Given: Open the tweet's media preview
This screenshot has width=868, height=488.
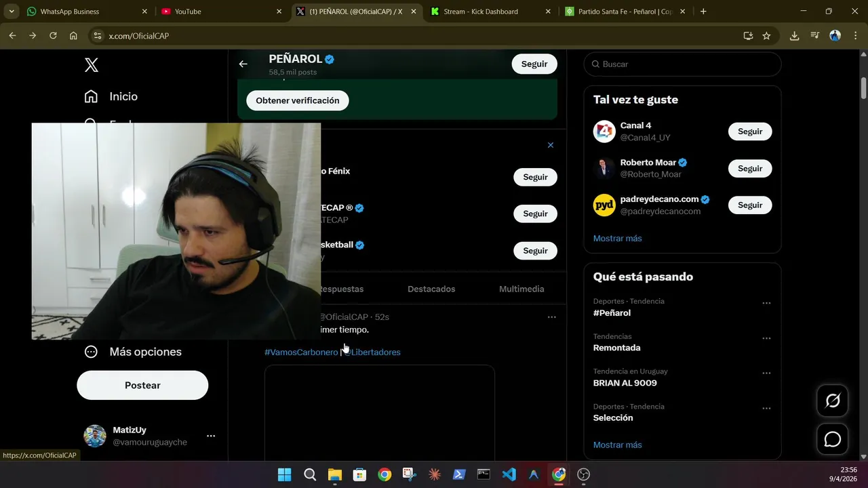Looking at the screenshot, I should pos(379,413).
